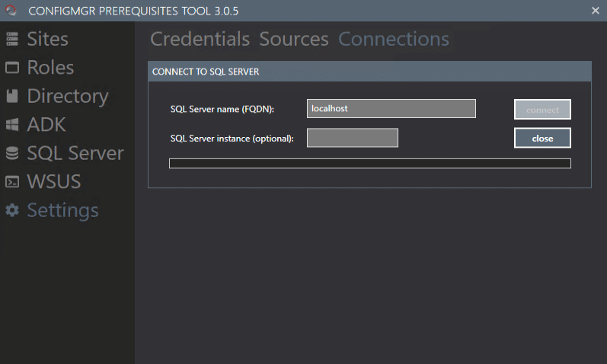Click the WSUS terminal icon
Image resolution: width=607 pixels, height=364 pixels.
pos(12,182)
